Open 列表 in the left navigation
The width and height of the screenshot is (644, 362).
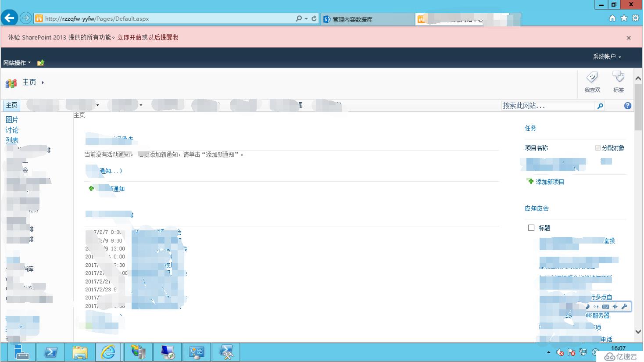point(12,140)
